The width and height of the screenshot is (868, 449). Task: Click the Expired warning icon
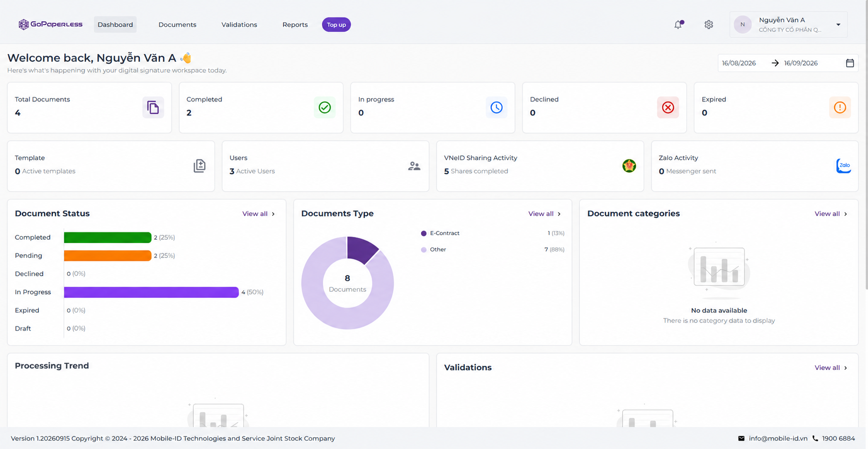click(840, 108)
